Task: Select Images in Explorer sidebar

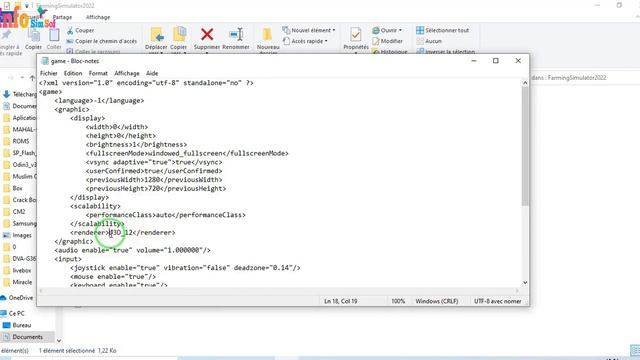Action: click(17, 236)
